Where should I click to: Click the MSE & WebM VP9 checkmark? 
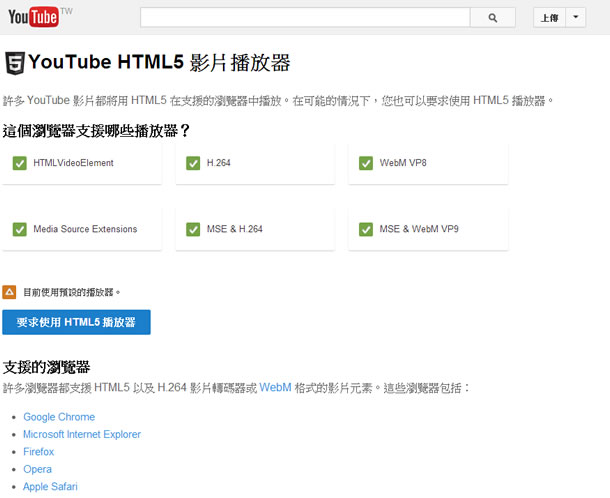coord(366,229)
